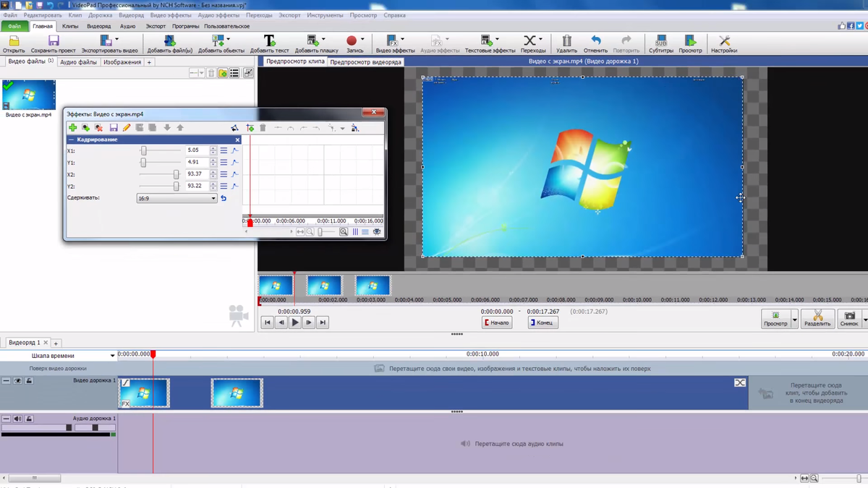Open the Видео эффекты menu

tap(171, 15)
